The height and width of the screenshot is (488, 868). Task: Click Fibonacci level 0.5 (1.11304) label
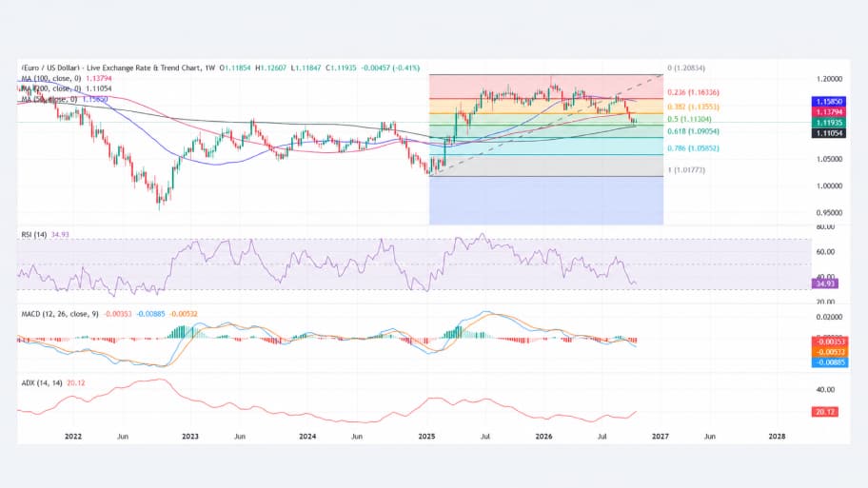coord(689,119)
